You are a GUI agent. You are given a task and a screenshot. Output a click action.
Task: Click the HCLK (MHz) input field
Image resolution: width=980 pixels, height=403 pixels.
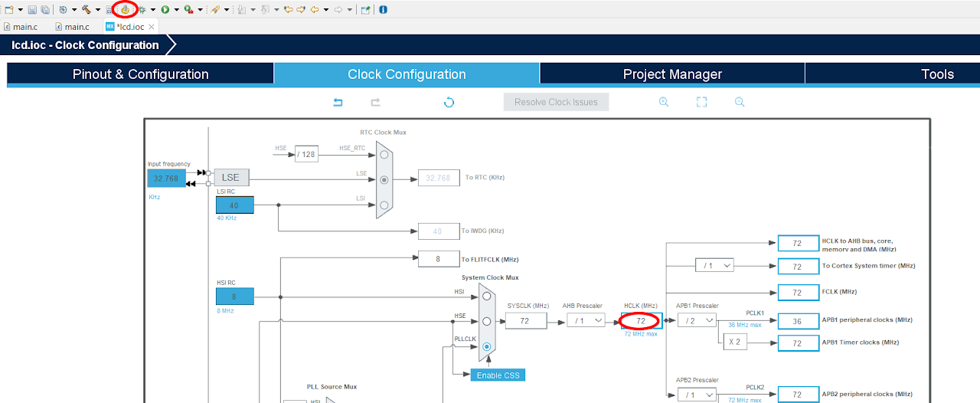click(640, 320)
